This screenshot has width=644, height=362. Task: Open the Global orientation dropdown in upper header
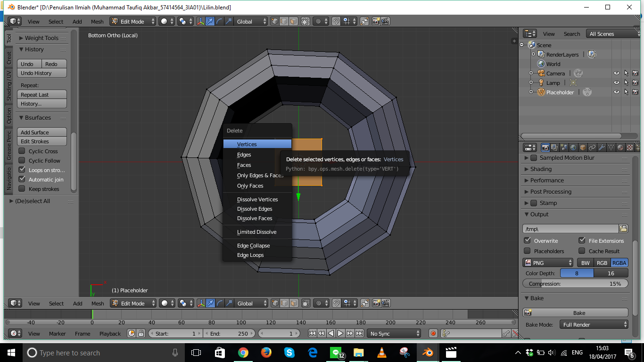coord(251,21)
